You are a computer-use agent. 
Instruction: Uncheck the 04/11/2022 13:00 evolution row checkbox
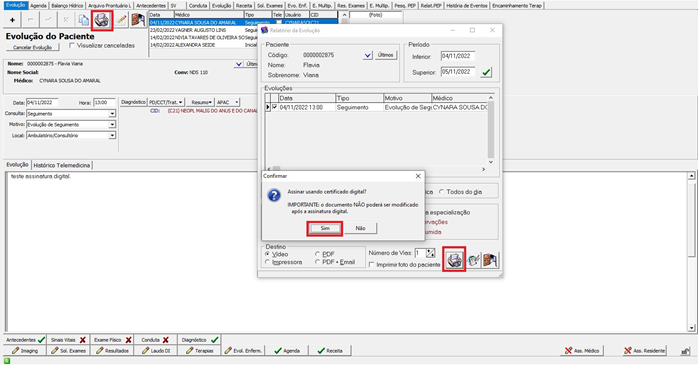click(x=275, y=107)
